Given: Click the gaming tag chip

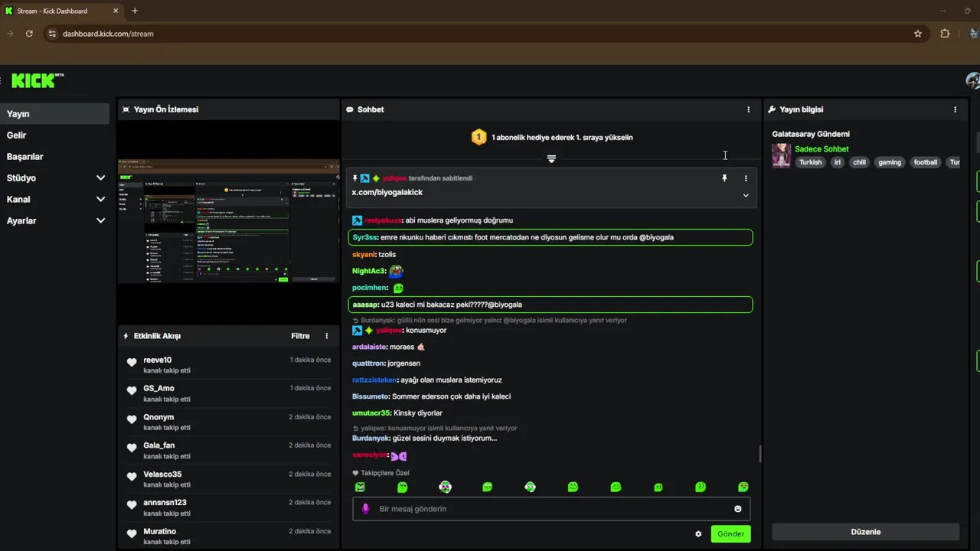Looking at the screenshot, I should point(890,162).
